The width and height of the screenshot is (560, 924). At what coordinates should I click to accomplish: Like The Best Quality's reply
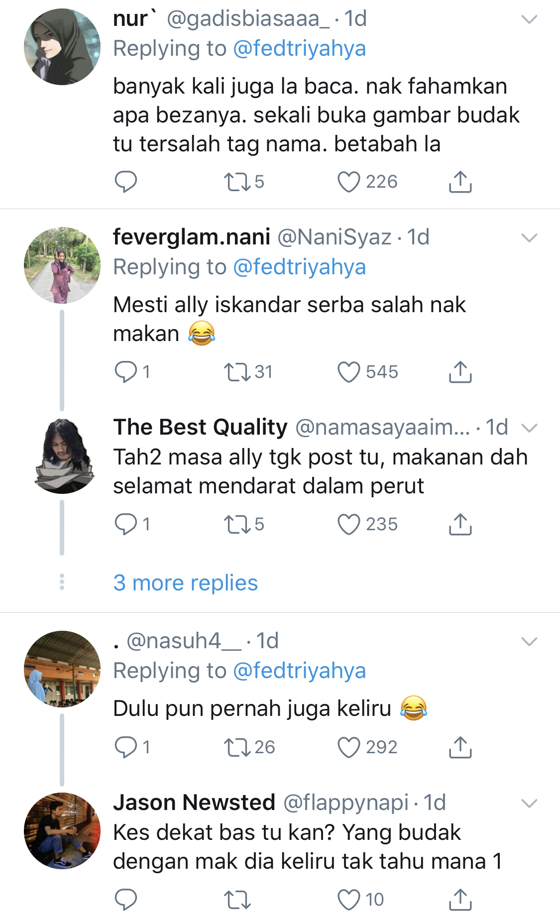348,524
